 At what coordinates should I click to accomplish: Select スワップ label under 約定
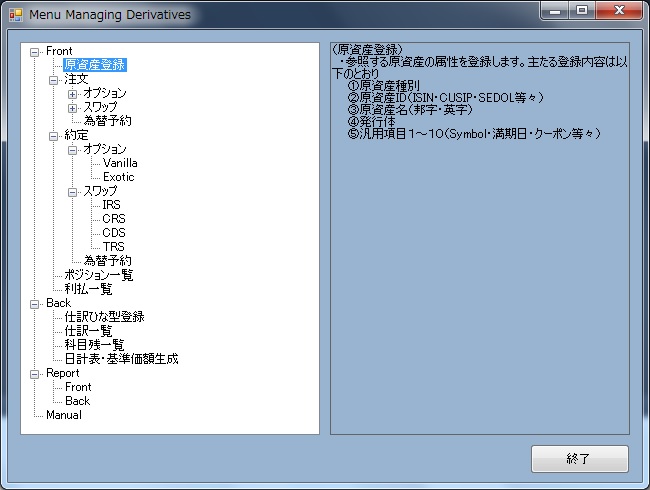[100, 191]
